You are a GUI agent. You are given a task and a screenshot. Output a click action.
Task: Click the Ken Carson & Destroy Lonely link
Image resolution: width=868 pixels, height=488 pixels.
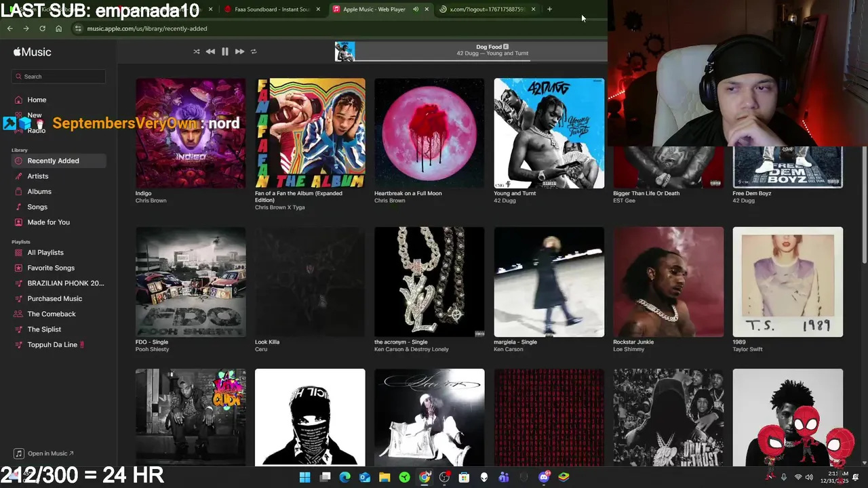(412, 349)
